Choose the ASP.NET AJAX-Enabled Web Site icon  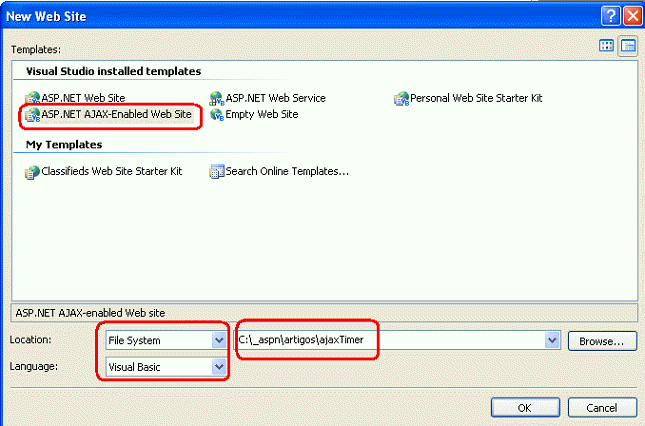[x=32, y=115]
